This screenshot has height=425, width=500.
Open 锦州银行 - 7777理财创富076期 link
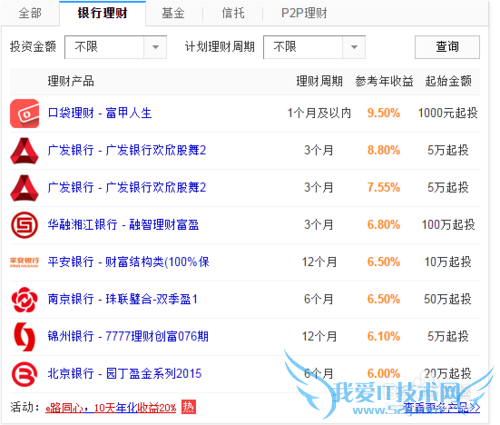point(128,336)
